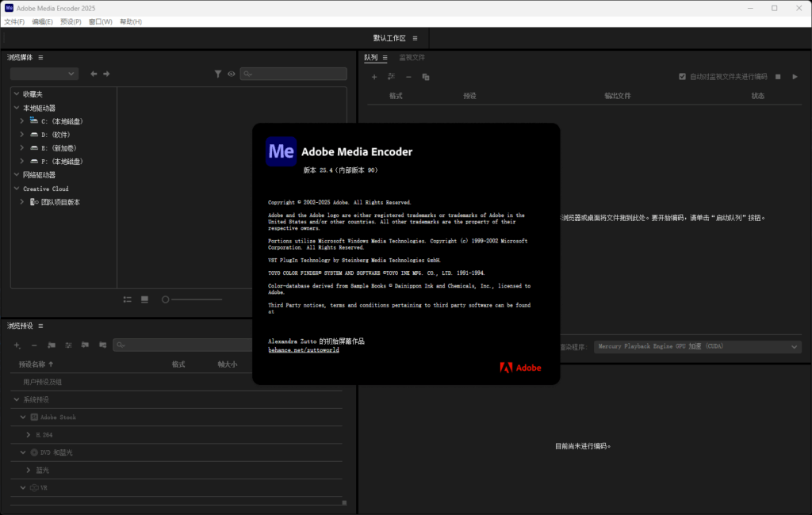
Task: Click the duplicate item icon in the queue toolbar
Action: 425,77
